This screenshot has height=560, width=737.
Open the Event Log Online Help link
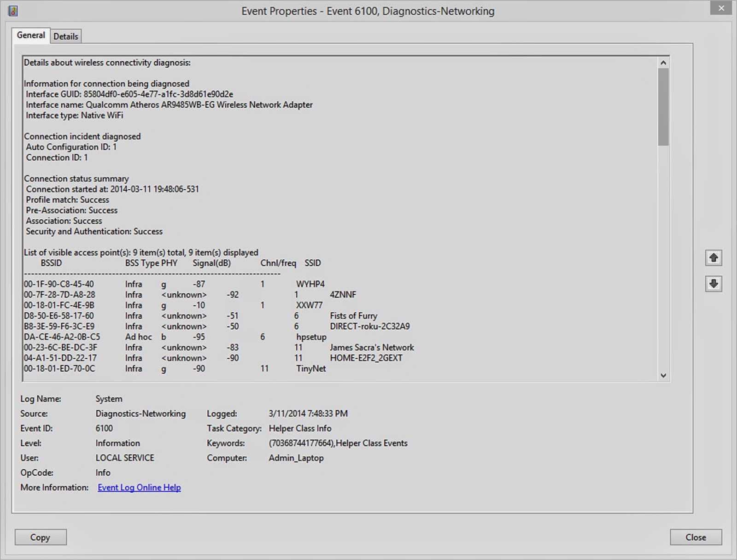[139, 487]
